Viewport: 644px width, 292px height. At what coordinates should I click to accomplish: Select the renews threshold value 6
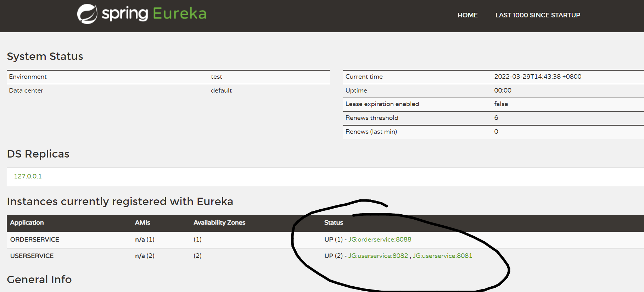point(496,118)
